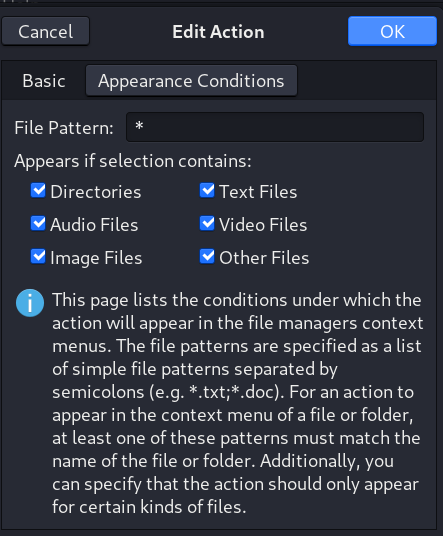Click the 'Directories' label text

click(x=96, y=192)
